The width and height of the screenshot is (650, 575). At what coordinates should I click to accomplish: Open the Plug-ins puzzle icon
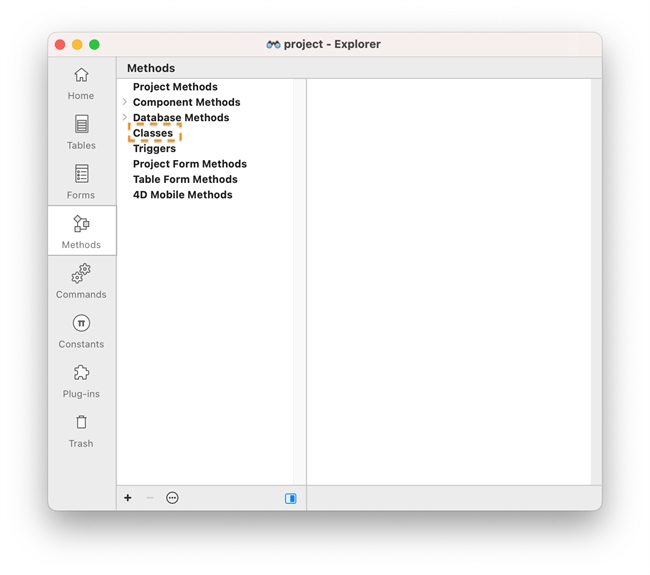coord(81,373)
